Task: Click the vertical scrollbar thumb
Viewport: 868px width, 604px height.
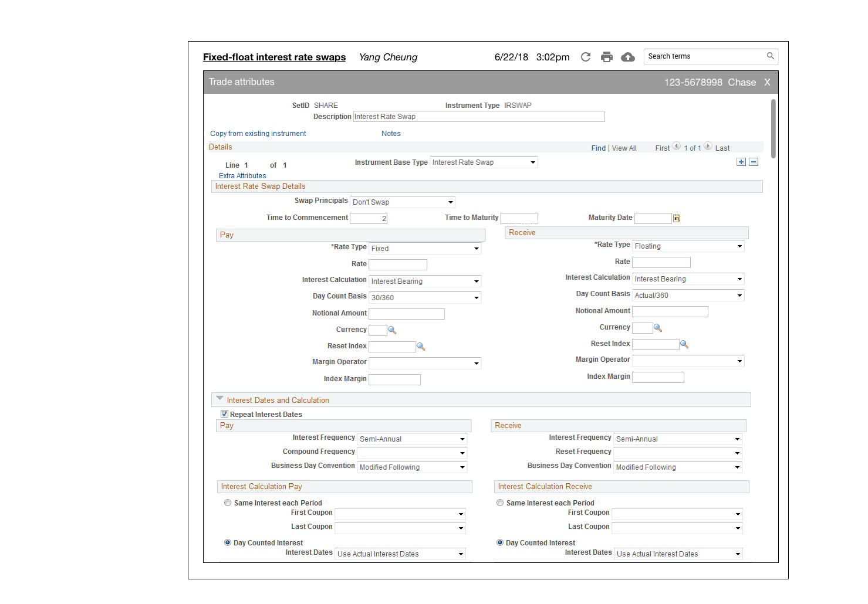Action: click(x=774, y=128)
